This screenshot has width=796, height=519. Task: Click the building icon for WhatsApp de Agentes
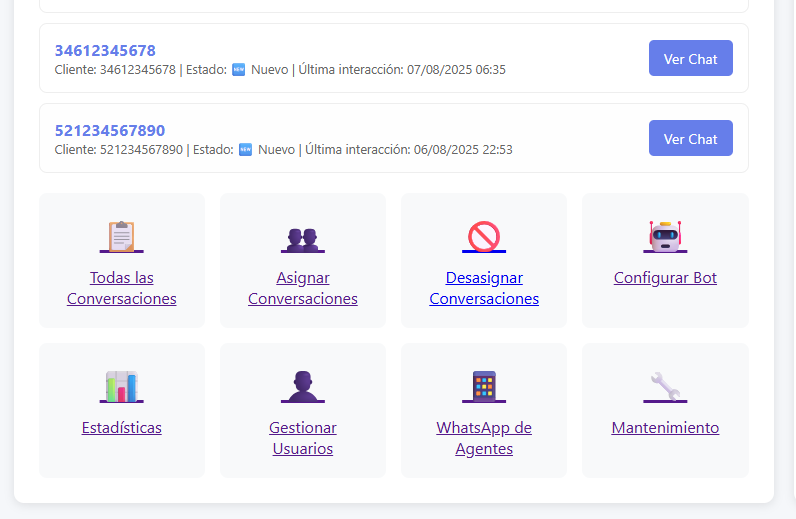point(484,386)
